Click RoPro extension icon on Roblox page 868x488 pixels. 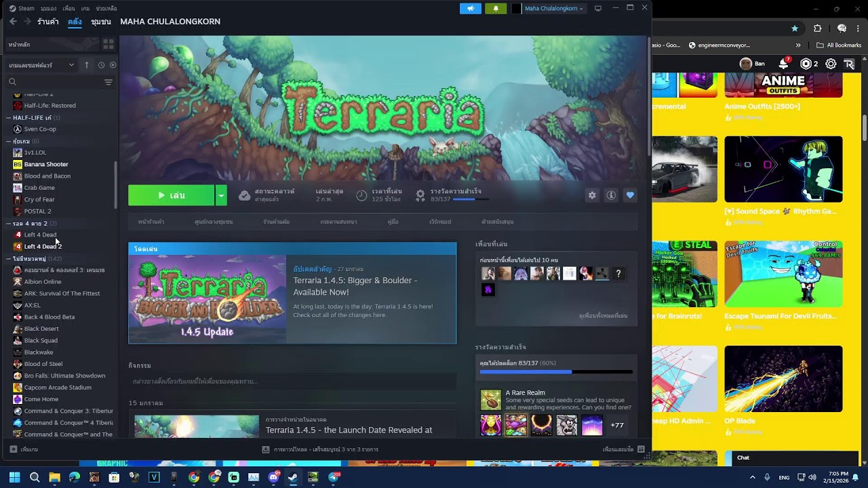(x=849, y=64)
